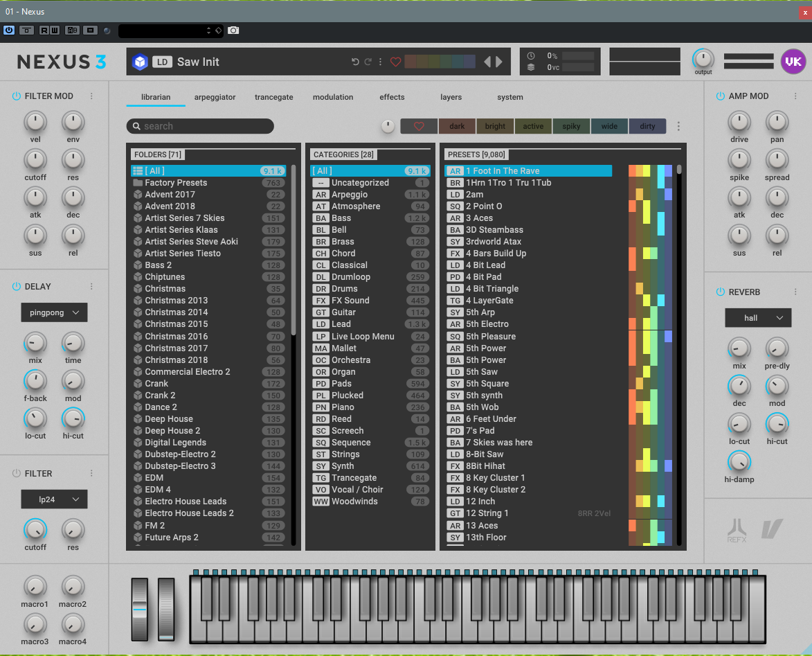This screenshot has width=812, height=656.
Task: Open Amp Mod three-dot menu
Action: pyautogui.click(x=795, y=96)
